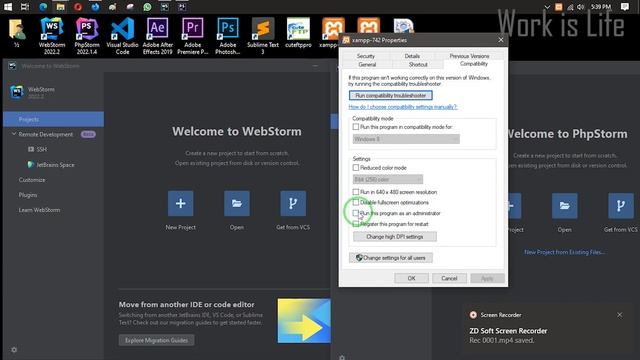Check Run this program as an administrator
The width and height of the screenshot is (640, 360).
[x=356, y=213]
